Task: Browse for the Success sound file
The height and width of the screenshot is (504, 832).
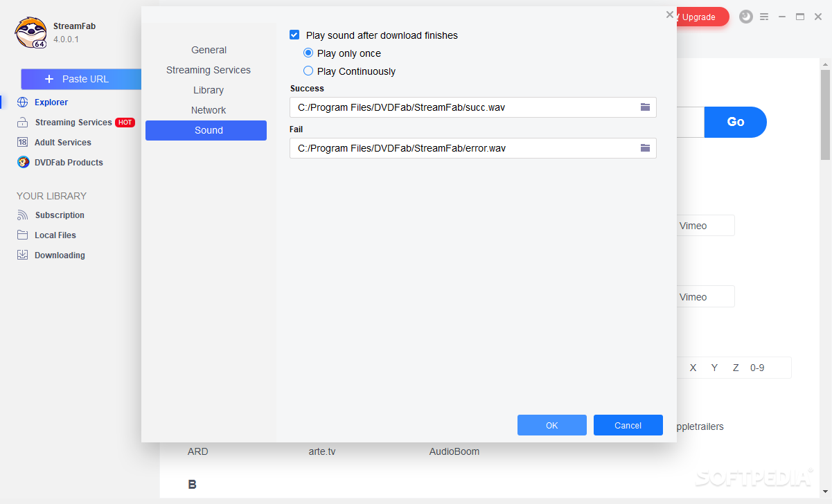Action: coord(645,107)
